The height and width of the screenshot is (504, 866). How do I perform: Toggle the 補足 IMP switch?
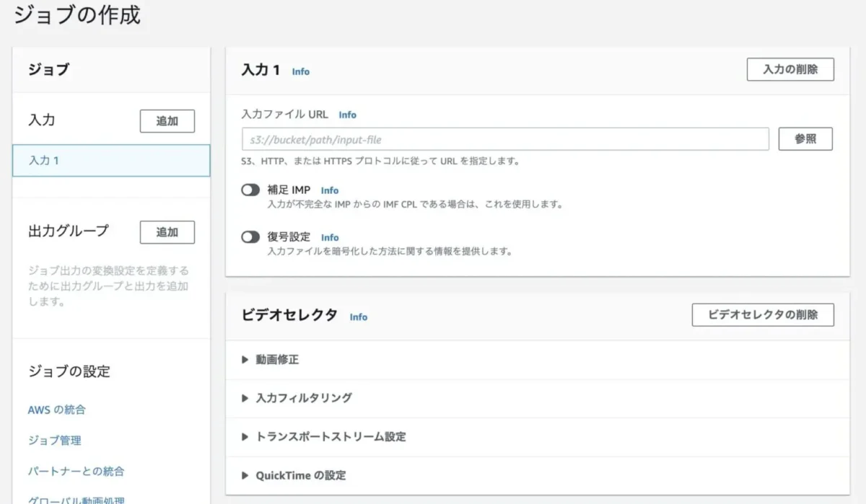click(250, 190)
